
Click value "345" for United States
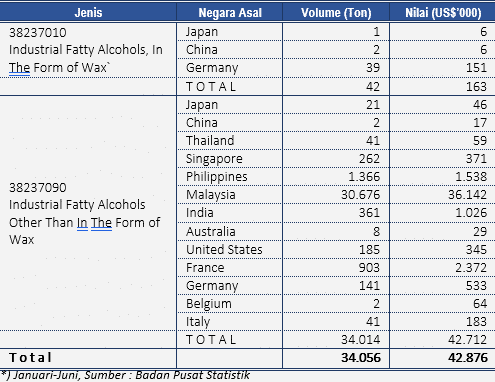476,250
